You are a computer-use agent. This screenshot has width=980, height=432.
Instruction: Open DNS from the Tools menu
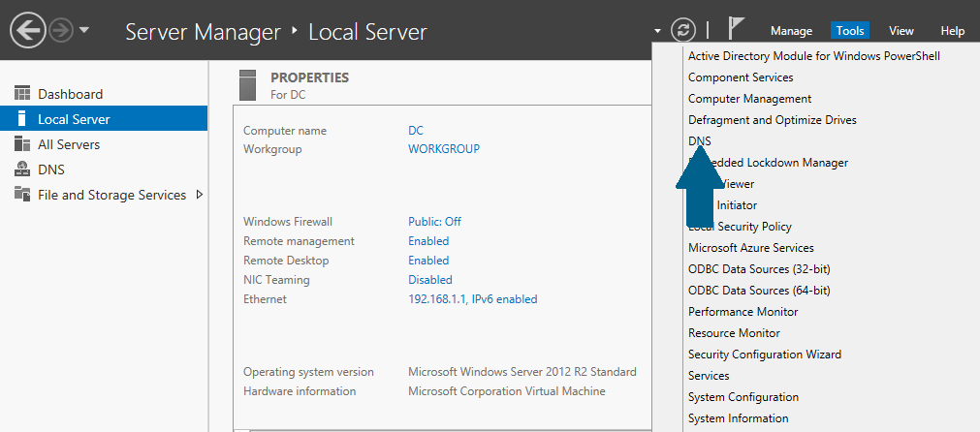(x=699, y=141)
